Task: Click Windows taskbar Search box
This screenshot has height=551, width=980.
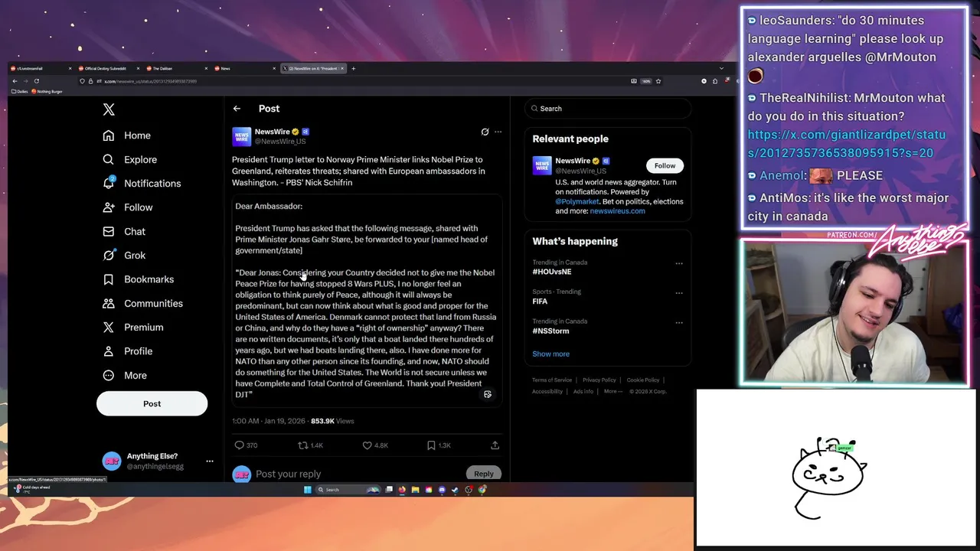Action: click(348, 490)
